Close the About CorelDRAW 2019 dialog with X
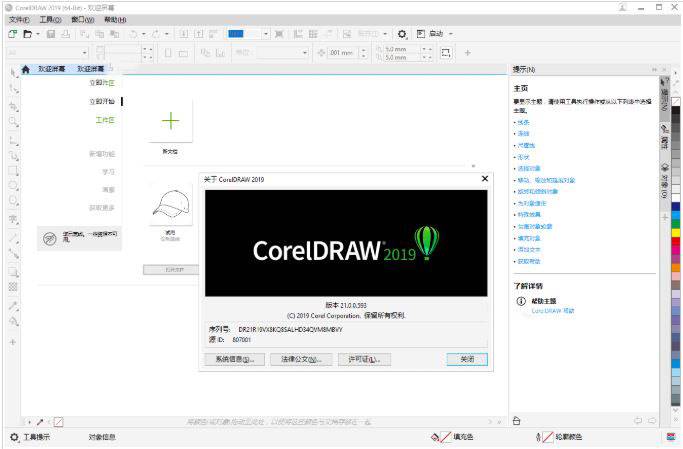 tap(484, 179)
